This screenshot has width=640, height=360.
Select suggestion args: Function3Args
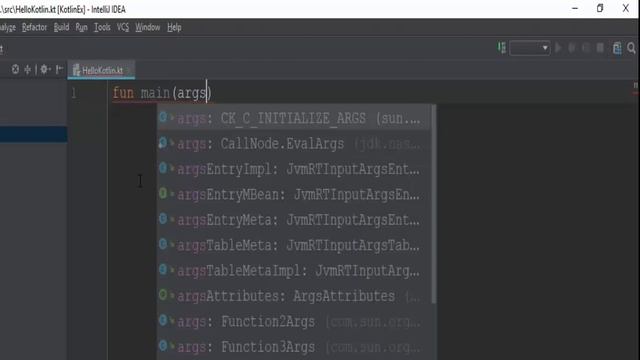(x=293, y=347)
